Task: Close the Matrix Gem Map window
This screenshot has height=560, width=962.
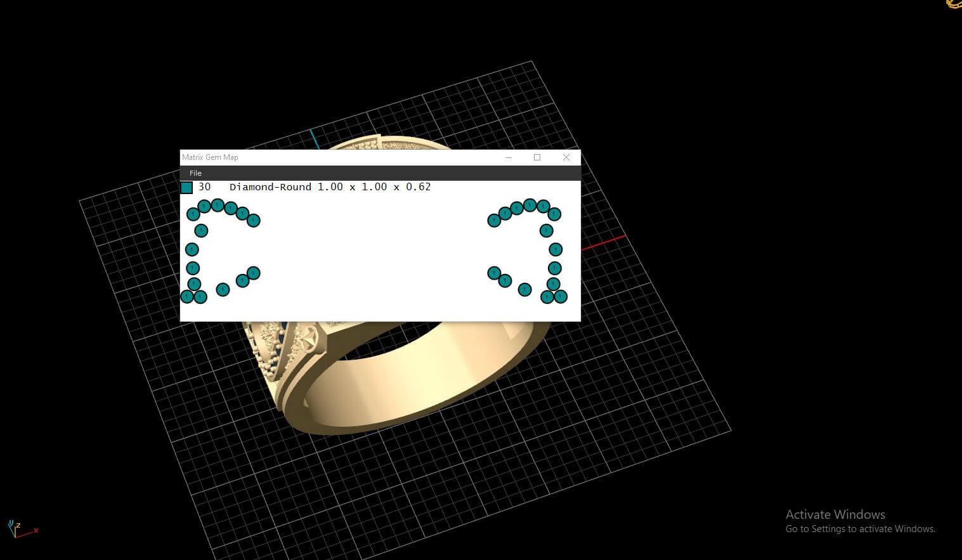Action: pyautogui.click(x=566, y=157)
